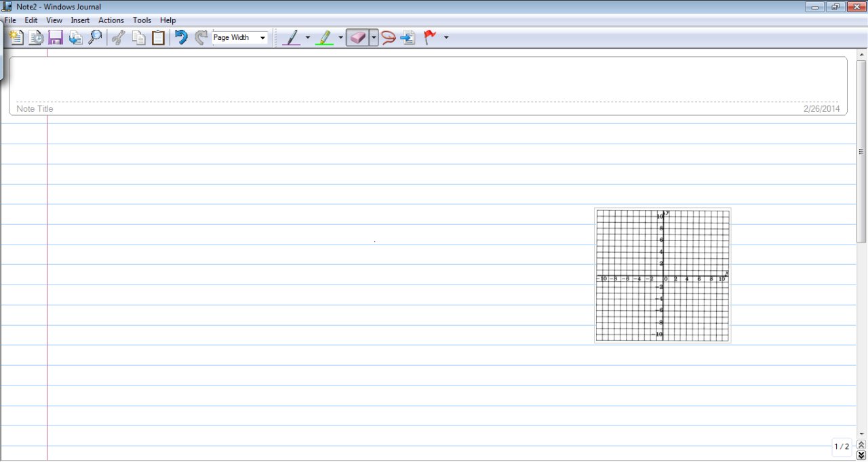Expand the Pen style options

(x=308, y=37)
